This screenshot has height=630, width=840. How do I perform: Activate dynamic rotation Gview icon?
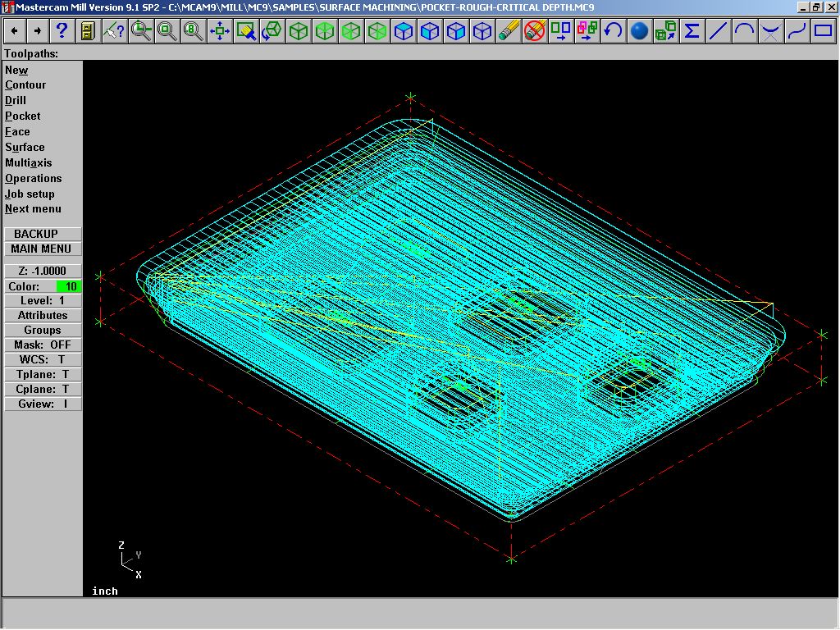[272, 30]
